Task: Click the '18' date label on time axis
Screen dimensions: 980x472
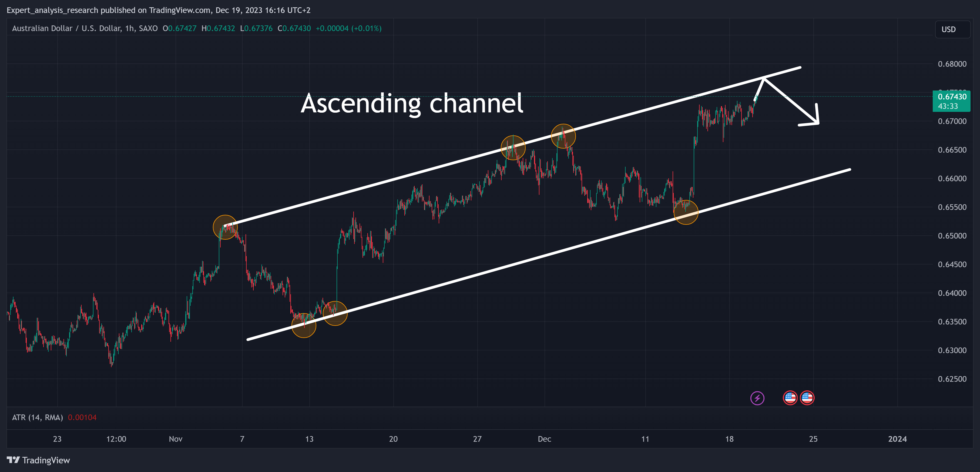Action: coord(729,439)
